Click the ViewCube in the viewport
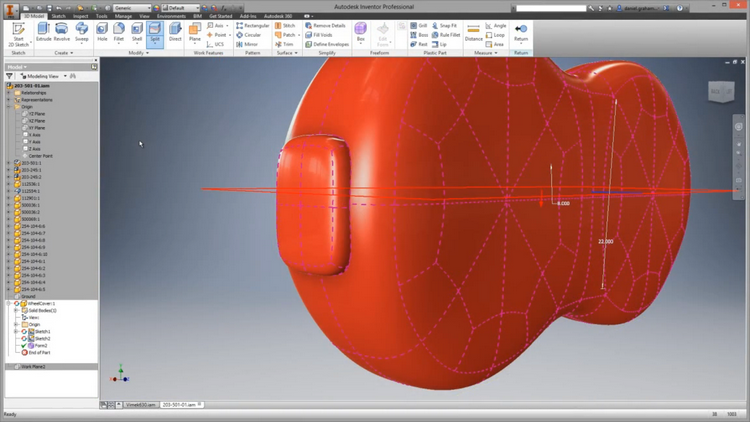The width and height of the screenshot is (750, 422). coord(719,93)
